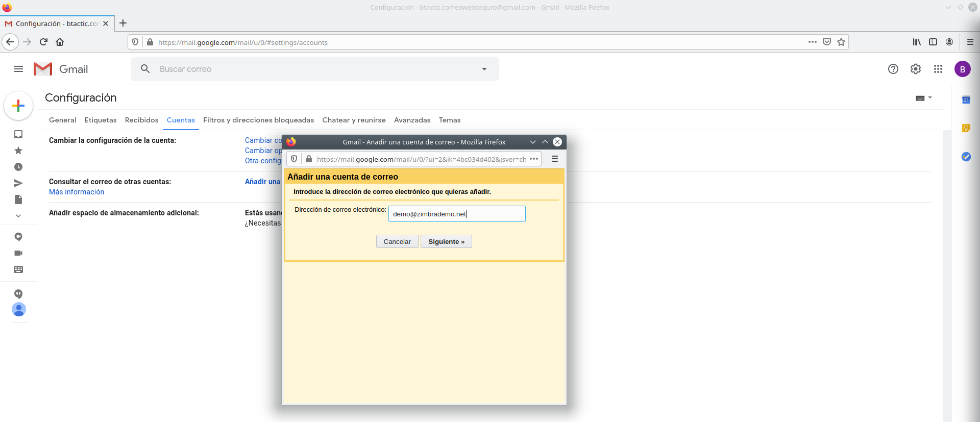Image resolution: width=980 pixels, height=422 pixels.
Task: Reload the main Firefox page
Action: click(43, 42)
